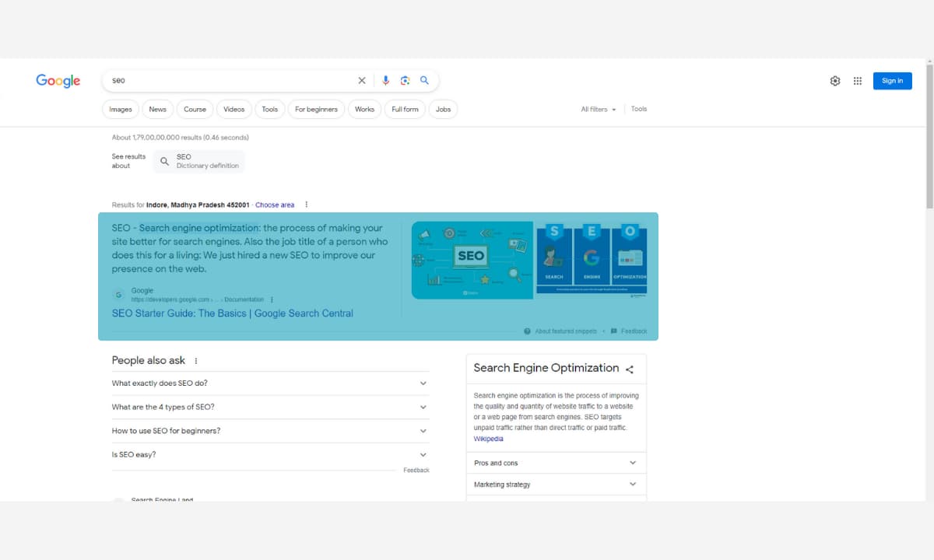The image size is (934, 560).
Task: Open three-dot menu next to Choose area
Action: [x=307, y=205]
